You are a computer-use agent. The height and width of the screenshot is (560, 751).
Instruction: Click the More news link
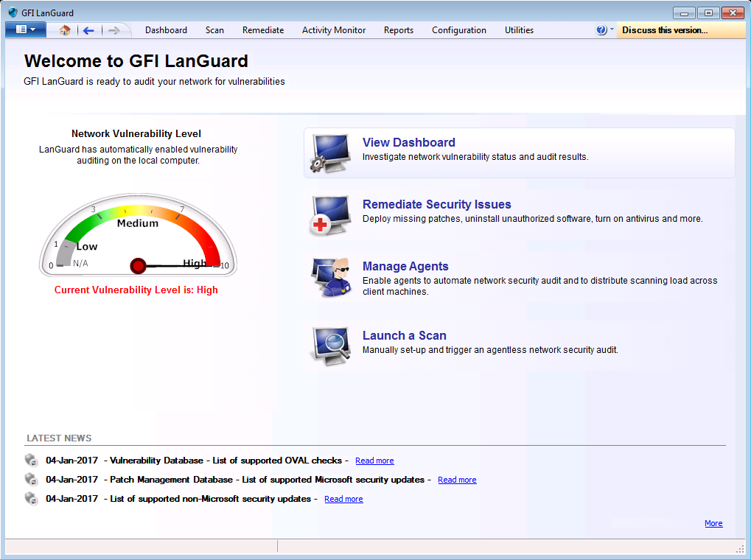coord(713,524)
